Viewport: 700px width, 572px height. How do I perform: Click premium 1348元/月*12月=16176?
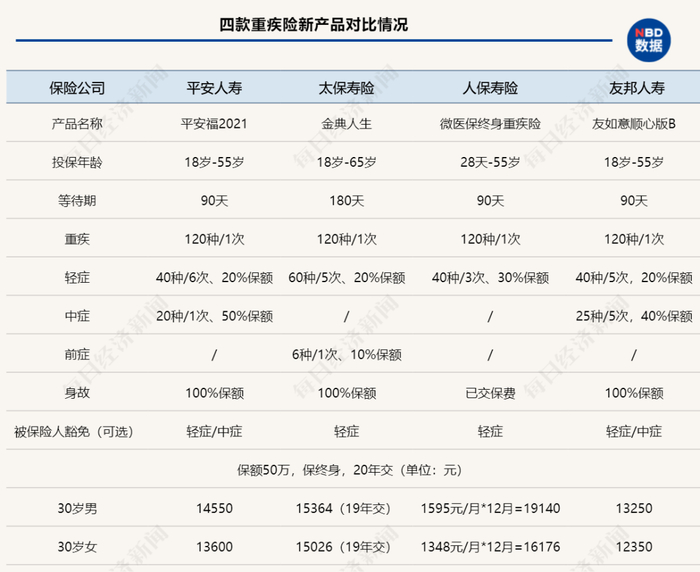(490, 547)
